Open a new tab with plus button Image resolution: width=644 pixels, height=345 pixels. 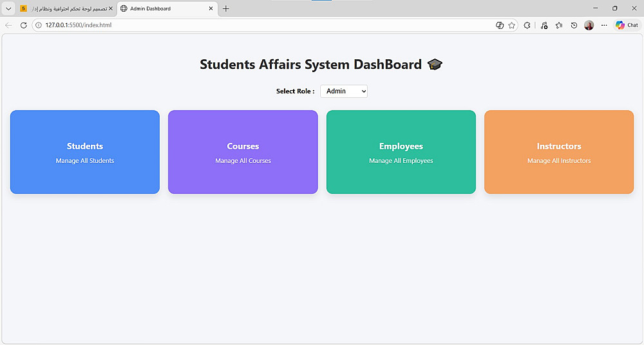click(226, 8)
